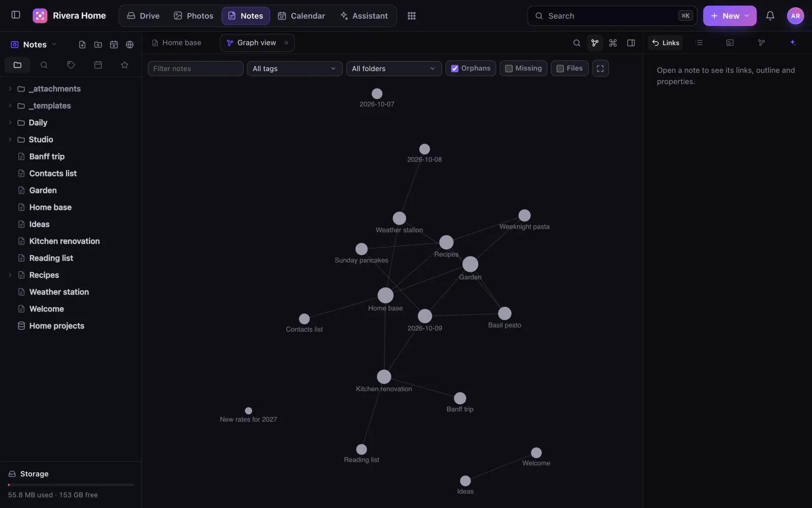Open the Assistant app
Image resolution: width=812 pixels, height=508 pixels.
364,16
